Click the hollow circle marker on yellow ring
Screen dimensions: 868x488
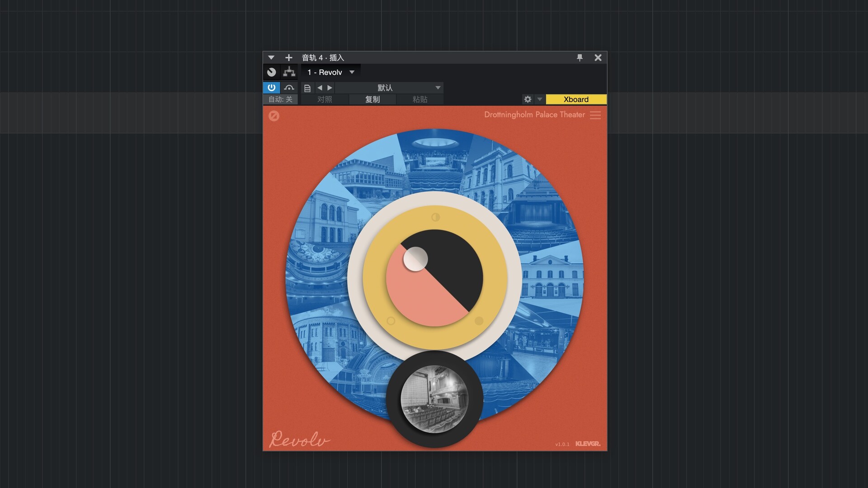tap(391, 321)
